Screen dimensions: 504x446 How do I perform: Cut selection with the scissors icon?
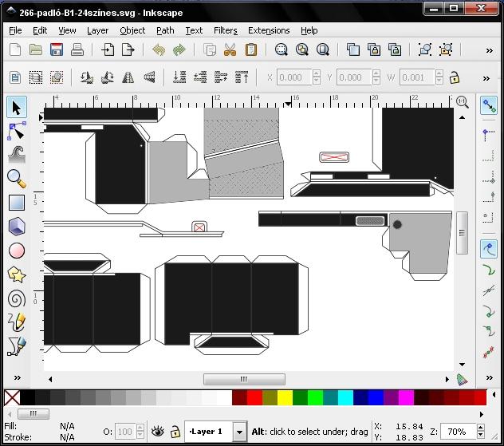pos(230,50)
